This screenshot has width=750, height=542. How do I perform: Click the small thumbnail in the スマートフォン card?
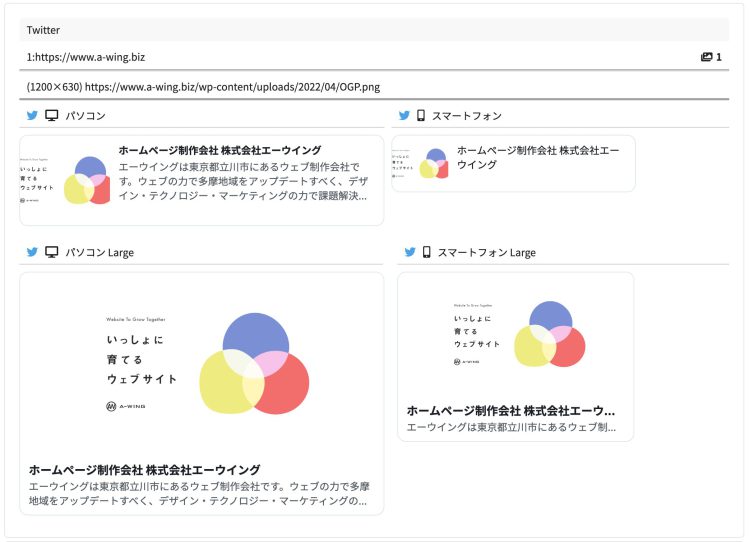point(420,163)
